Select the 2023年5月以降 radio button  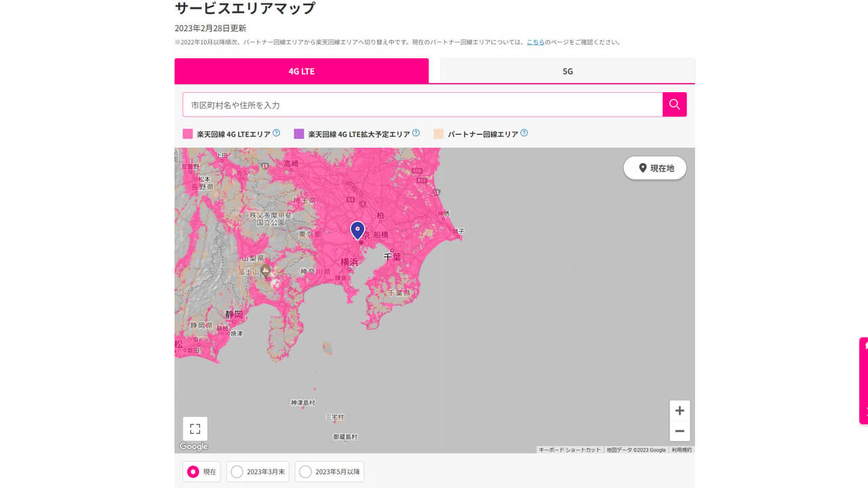point(305,471)
